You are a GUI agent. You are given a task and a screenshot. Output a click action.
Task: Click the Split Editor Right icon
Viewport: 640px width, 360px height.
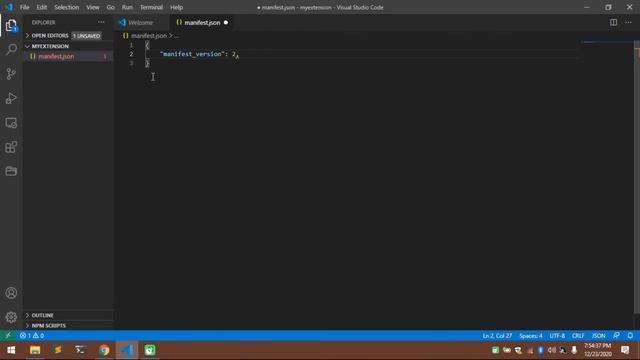(613, 22)
